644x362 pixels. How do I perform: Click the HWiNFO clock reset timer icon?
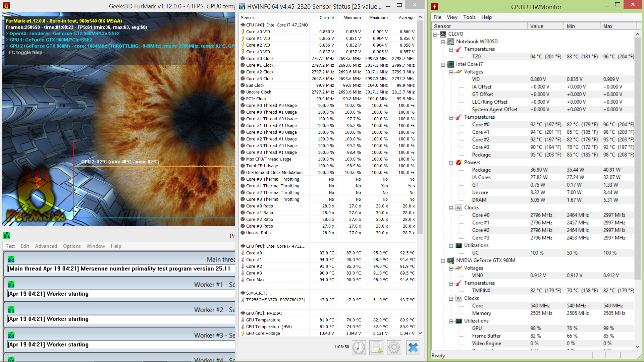pos(359,347)
